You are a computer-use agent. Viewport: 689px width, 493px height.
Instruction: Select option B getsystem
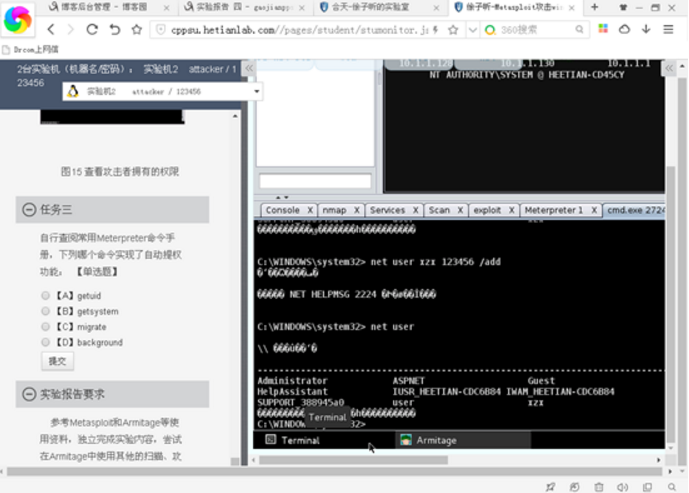(45, 311)
